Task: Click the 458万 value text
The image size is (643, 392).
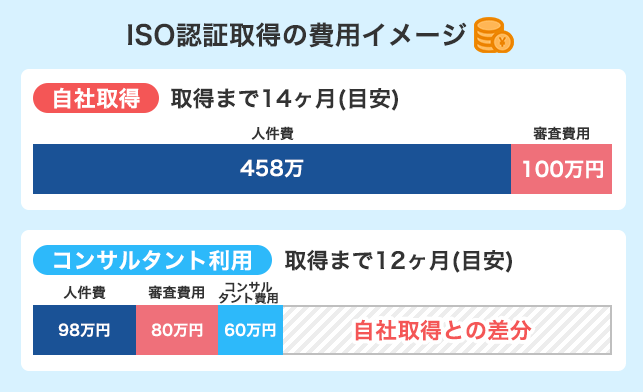Action: coord(272,169)
